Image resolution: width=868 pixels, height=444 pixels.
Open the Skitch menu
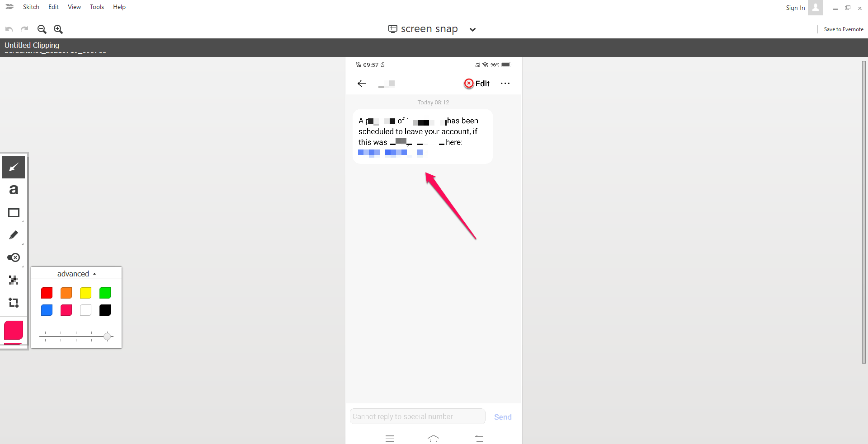click(x=31, y=7)
